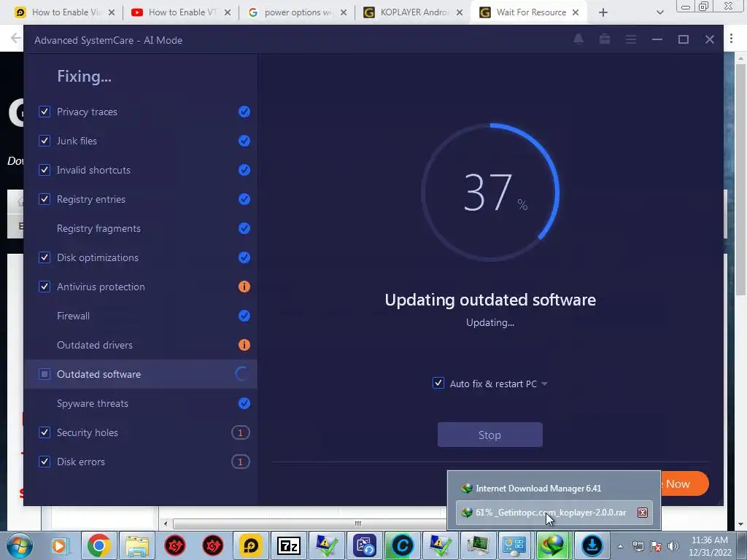Switch to YouTube 'How to Enable VT' tab
The height and width of the screenshot is (560, 747).
coord(179,12)
